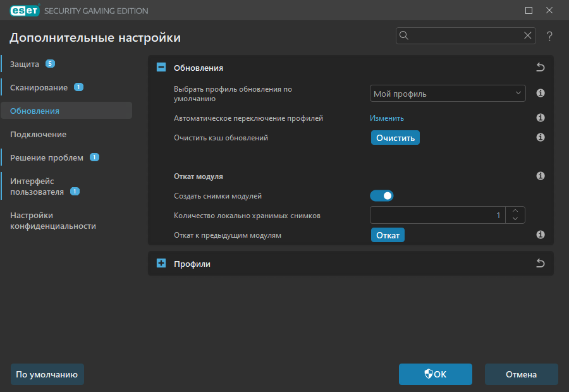Open the Подключение settings category
Image resolution: width=569 pixels, height=392 pixels.
(38, 134)
